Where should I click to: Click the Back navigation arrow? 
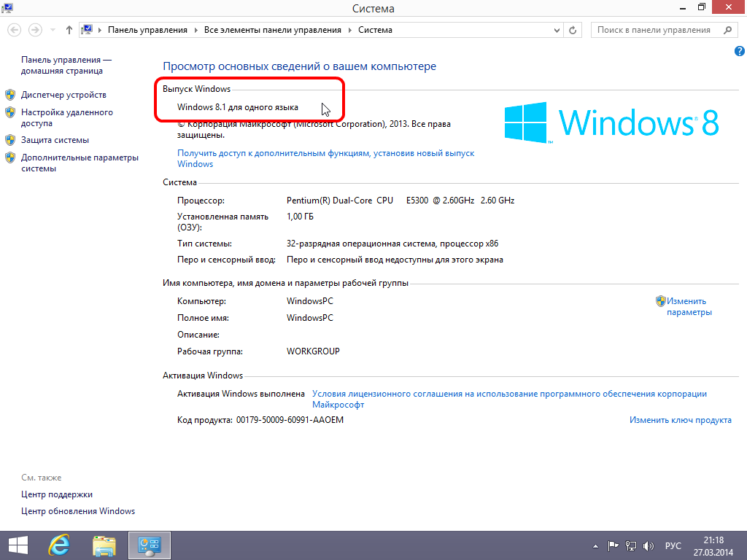[15, 30]
